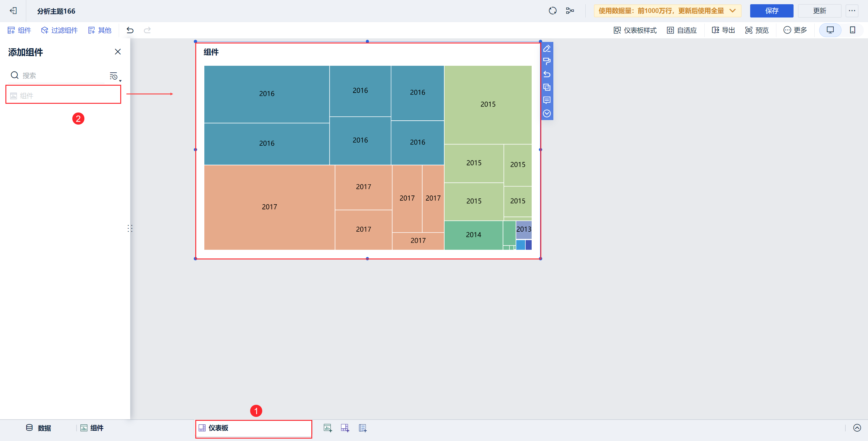Viewport: 868px width, 441px height.
Task: Click the large orange 2017 treemap block
Action: tap(269, 207)
